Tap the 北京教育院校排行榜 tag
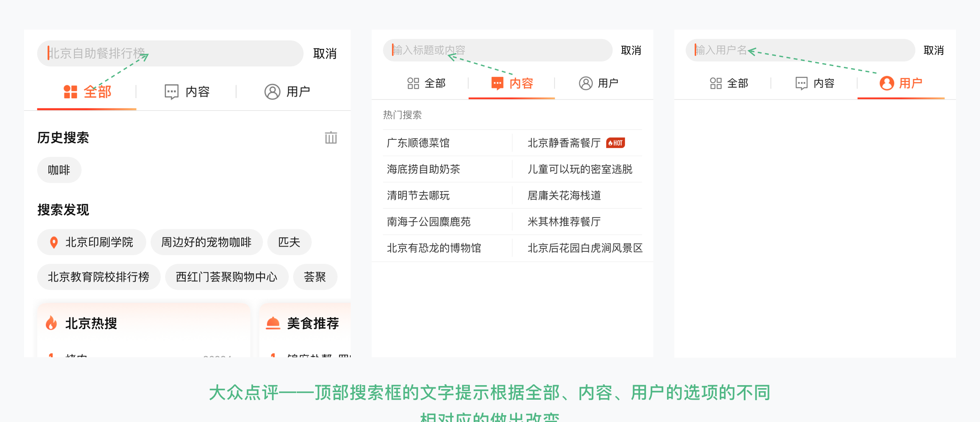 coord(99,277)
